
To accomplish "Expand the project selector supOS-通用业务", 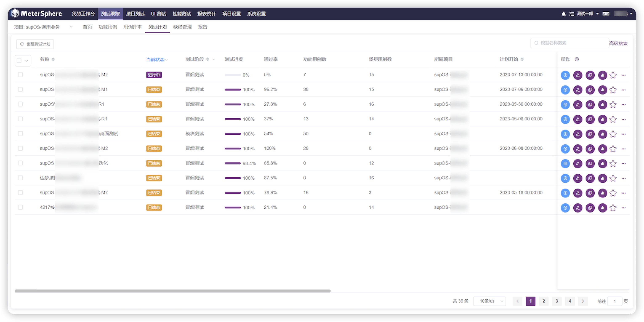I will coord(44,27).
